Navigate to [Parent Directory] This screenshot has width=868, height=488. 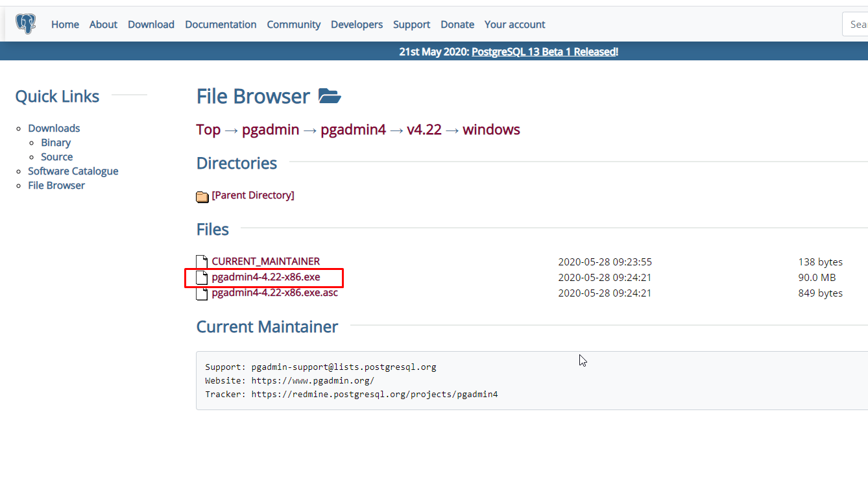click(x=253, y=195)
